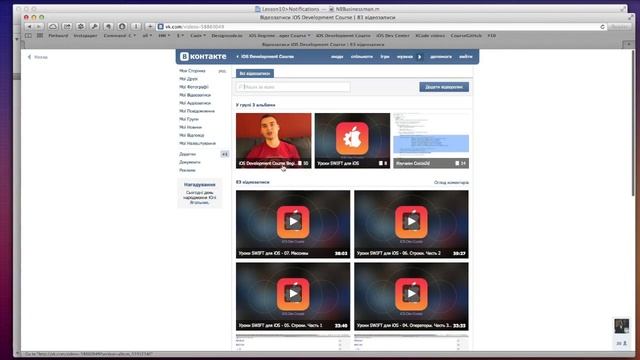The image size is (640, 360).
Task: Open the third album with code screenshot thumbnail
Action: [431, 140]
